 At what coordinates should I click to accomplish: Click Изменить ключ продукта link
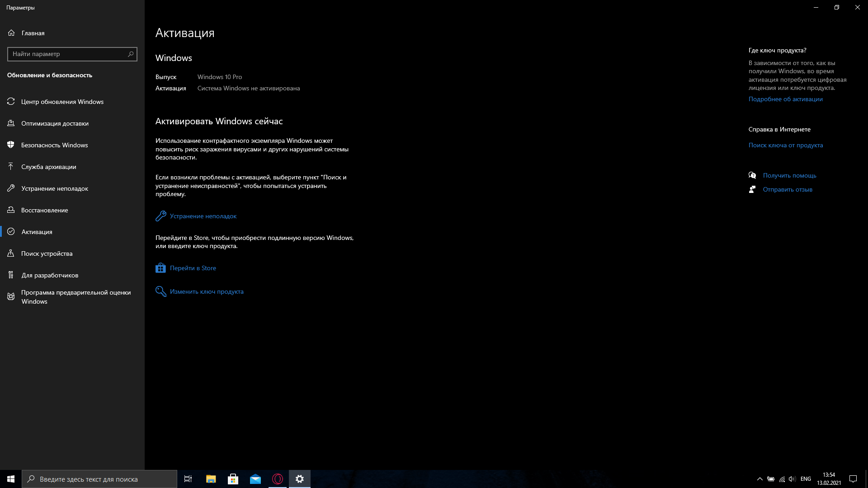click(207, 291)
